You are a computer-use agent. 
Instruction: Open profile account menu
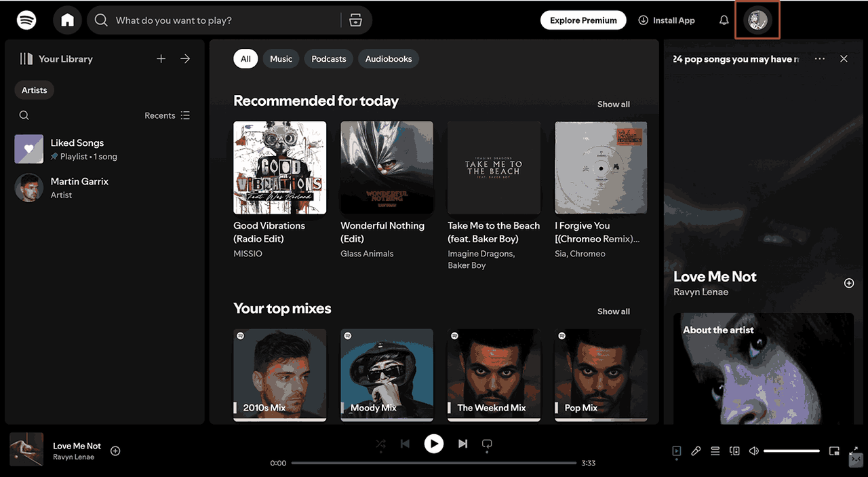click(x=757, y=20)
